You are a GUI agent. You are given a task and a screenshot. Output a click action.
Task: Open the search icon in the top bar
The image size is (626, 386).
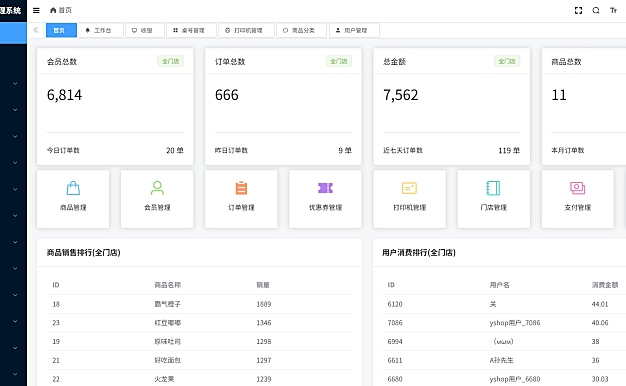[596, 10]
